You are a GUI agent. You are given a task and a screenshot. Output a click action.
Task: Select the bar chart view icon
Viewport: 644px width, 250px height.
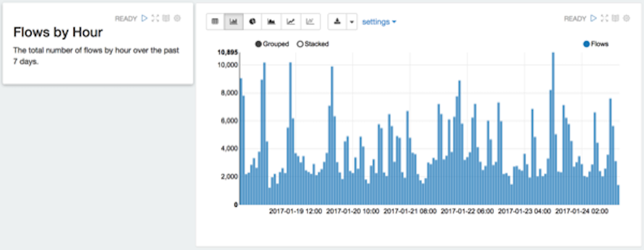tap(234, 21)
